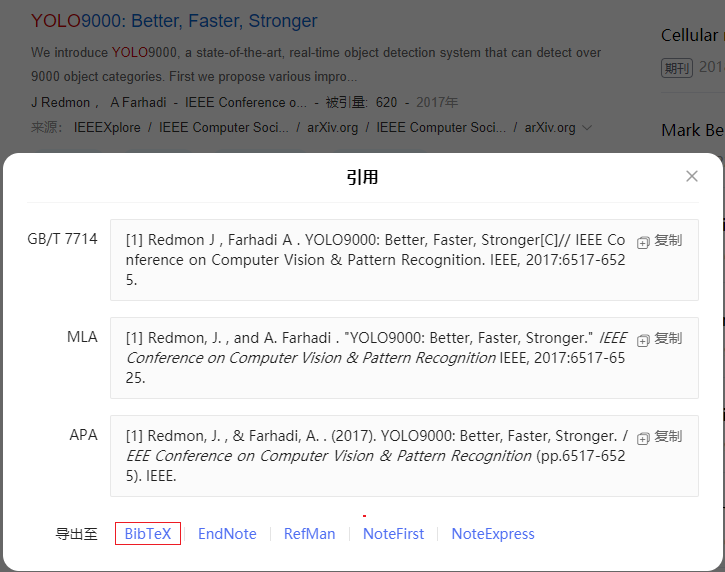Copy the APA citation
The height and width of the screenshot is (572, 725).
(x=659, y=437)
